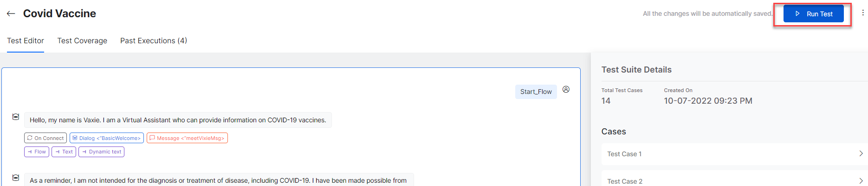Image resolution: width=868 pixels, height=186 pixels.
Task: Click the Dynamic text assertion tag
Action: click(x=102, y=152)
